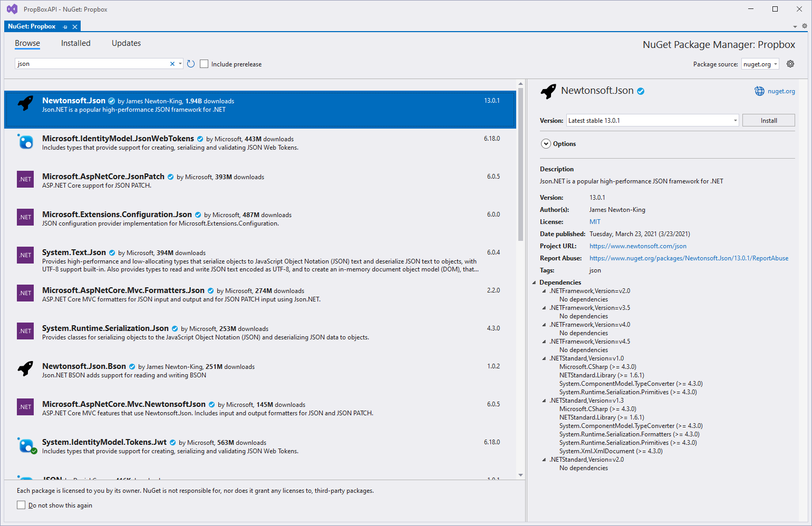The image size is (812, 526).
Task: Click the Microsoft.IdentityModel.JsonWebTokens package icon
Action: [x=25, y=141]
